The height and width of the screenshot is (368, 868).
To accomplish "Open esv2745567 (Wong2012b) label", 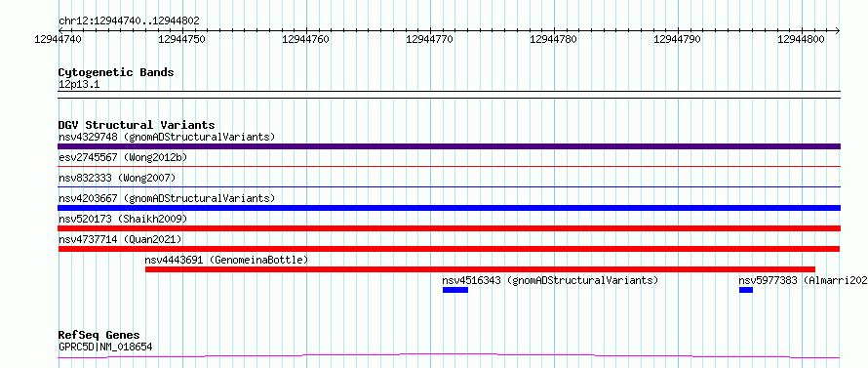I will click(122, 157).
